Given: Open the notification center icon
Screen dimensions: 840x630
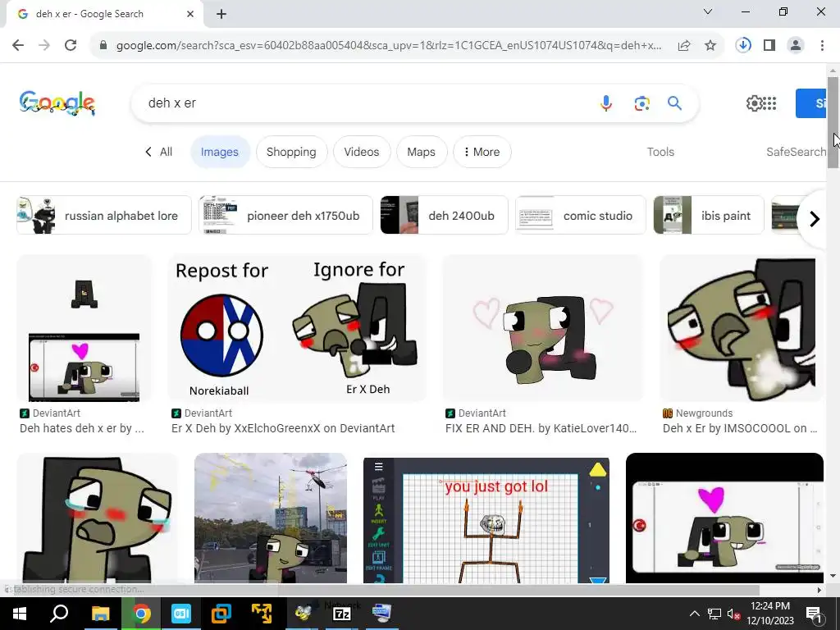Looking at the screenshot, I should click(x=813, y=614).
